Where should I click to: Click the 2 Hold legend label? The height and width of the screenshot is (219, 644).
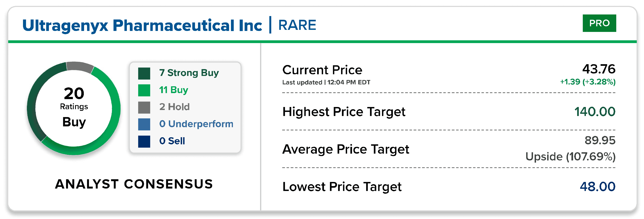click(175, 107)
